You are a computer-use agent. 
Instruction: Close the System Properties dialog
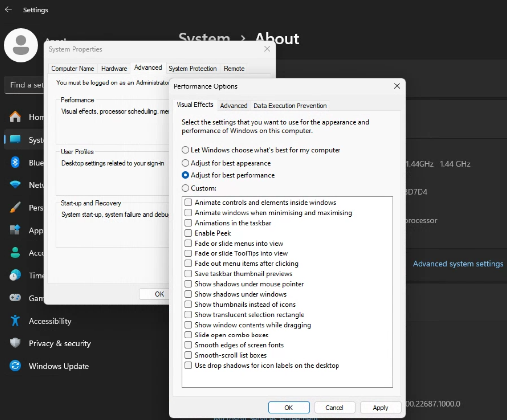pos(267,49)
